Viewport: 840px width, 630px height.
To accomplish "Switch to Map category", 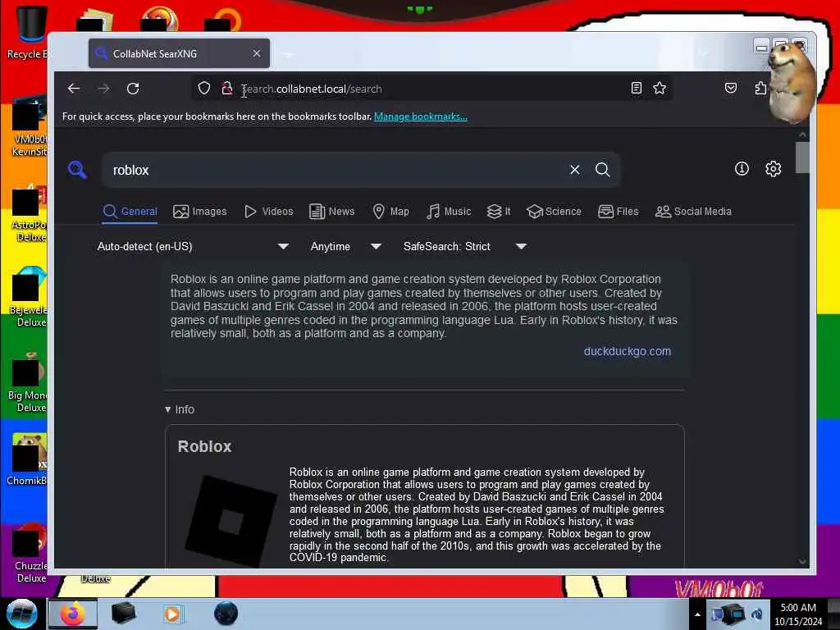I will (391, 211).
